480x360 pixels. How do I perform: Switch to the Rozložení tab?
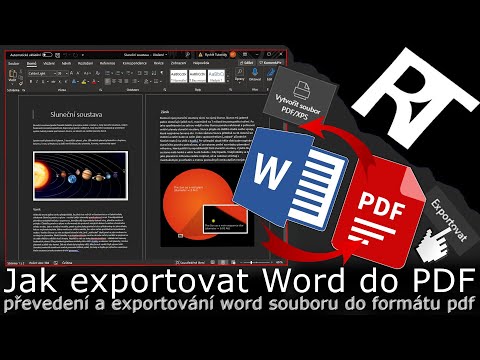(85, 63)
